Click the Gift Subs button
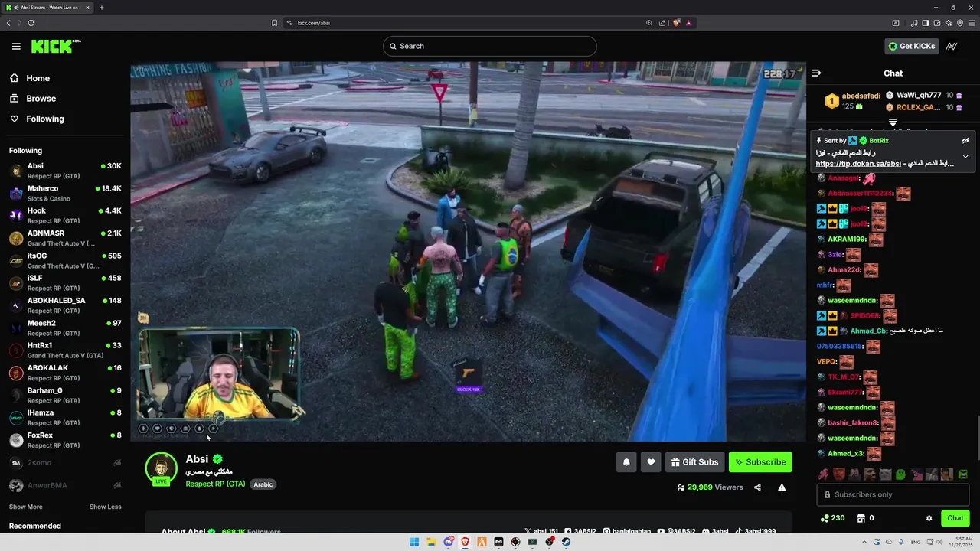 click(x=695, y=462)
